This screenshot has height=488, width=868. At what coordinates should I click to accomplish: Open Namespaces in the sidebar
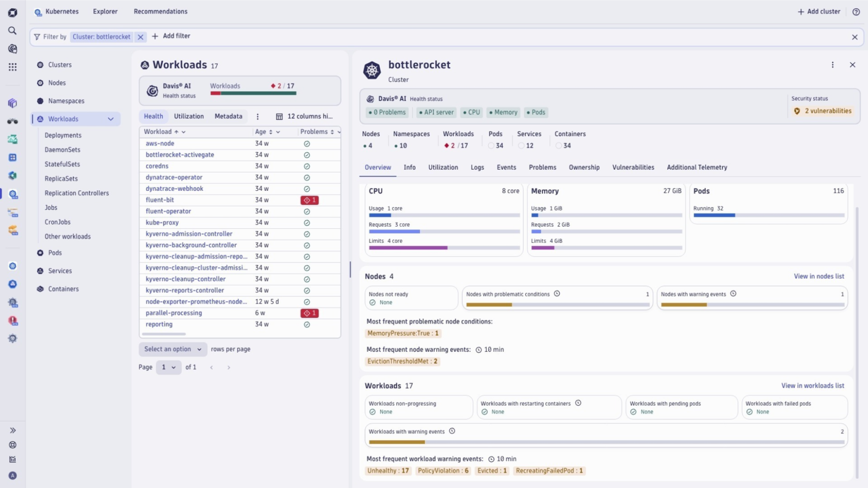tap(66, 101)
